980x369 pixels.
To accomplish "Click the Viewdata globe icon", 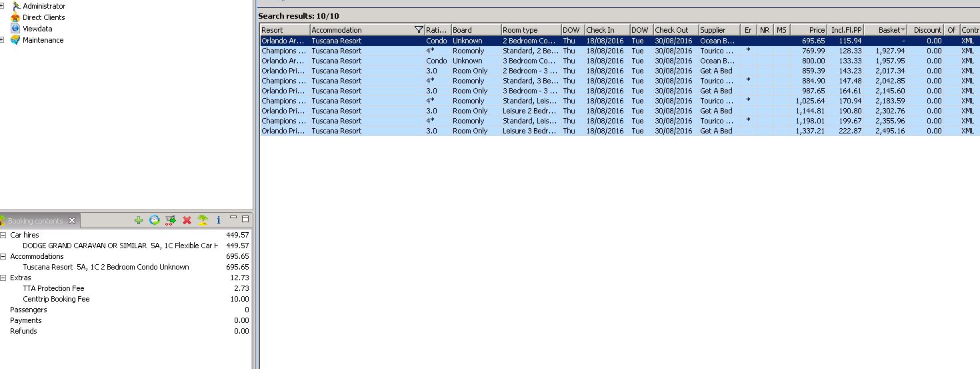I will 16,29.
